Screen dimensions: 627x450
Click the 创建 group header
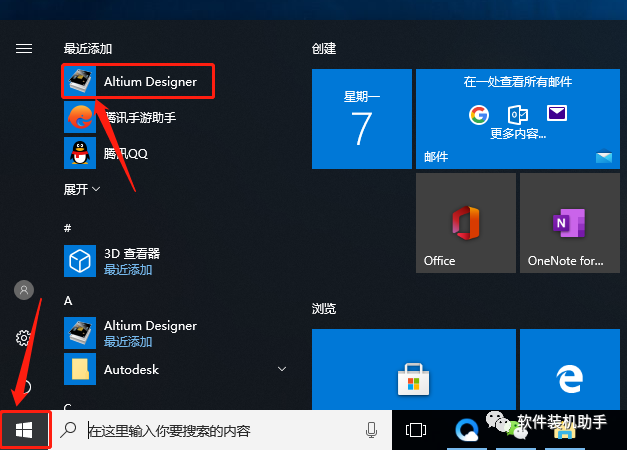point(324,49)
